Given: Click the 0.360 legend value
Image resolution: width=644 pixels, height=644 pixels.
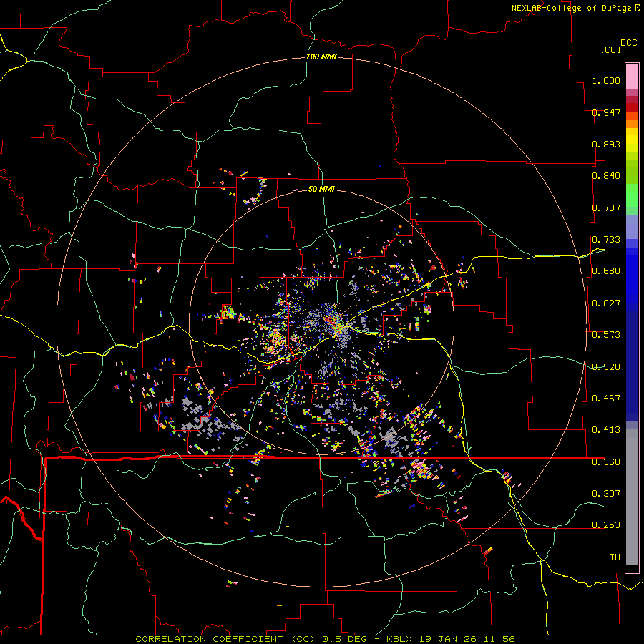Looking at the screenshot, I should point(606,462).
